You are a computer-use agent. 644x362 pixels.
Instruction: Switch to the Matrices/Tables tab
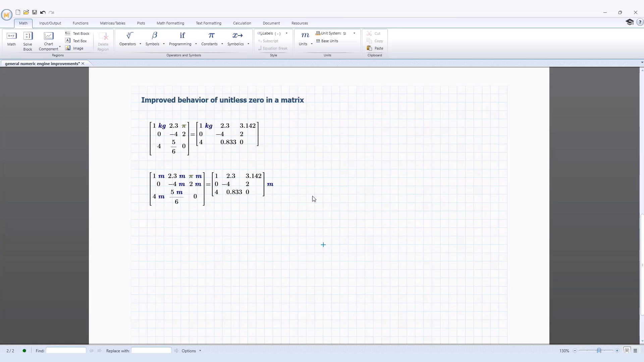[112, 23]
